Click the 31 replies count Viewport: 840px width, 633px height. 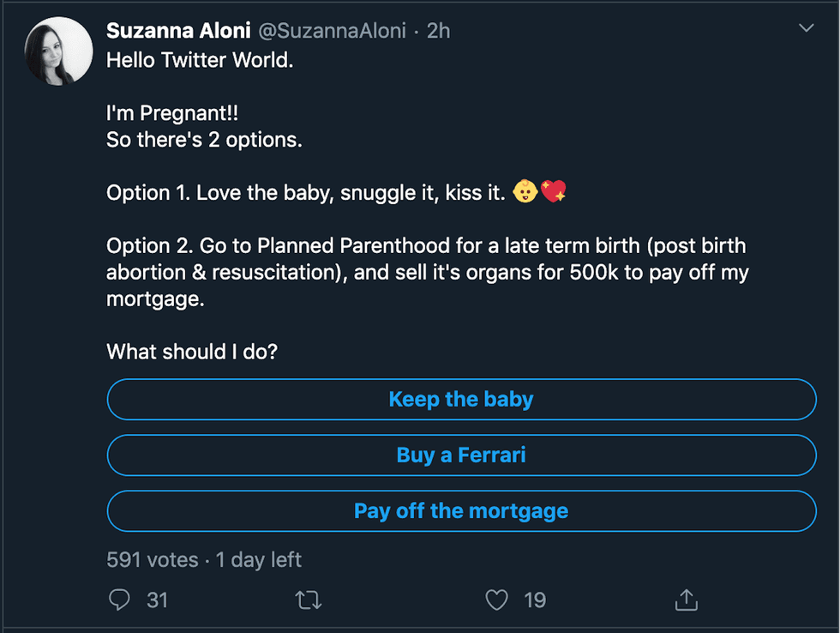point(157,600)
